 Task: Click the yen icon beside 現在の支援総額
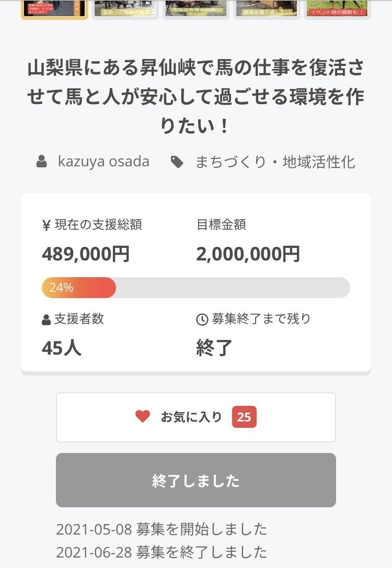[x=47, y=225]
